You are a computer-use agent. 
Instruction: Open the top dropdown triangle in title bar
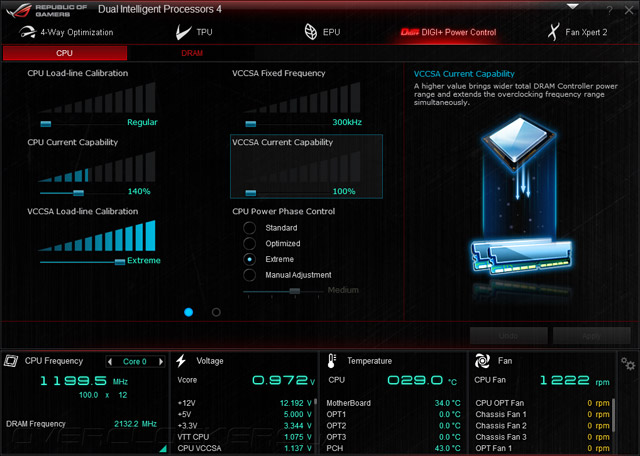pyautogui.click(x=573, y=7)
